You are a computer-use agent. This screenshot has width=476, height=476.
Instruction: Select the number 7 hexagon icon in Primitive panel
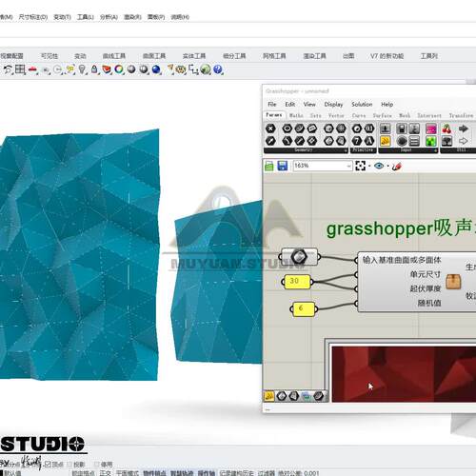click(x=357, y=141)
